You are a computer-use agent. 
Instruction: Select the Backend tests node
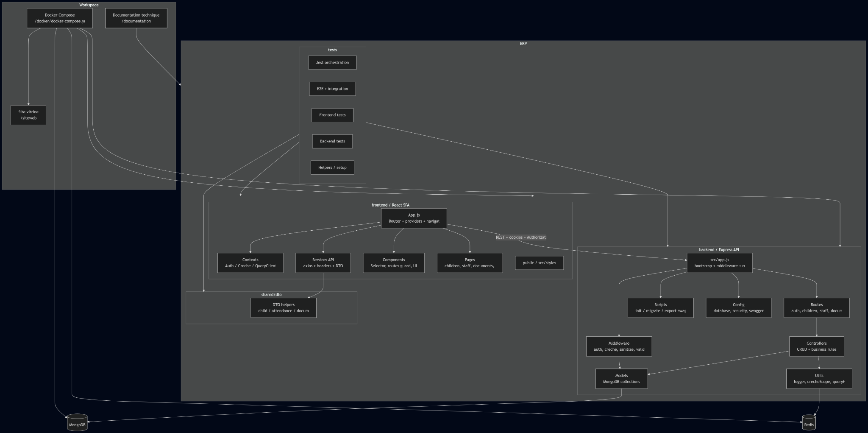pyautogui.click(x=332, y=141)
